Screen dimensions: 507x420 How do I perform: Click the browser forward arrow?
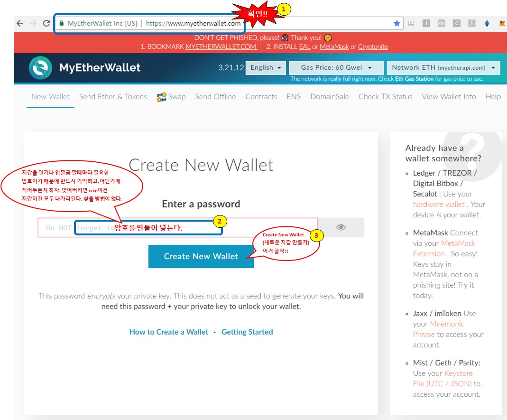coord(33,23)
